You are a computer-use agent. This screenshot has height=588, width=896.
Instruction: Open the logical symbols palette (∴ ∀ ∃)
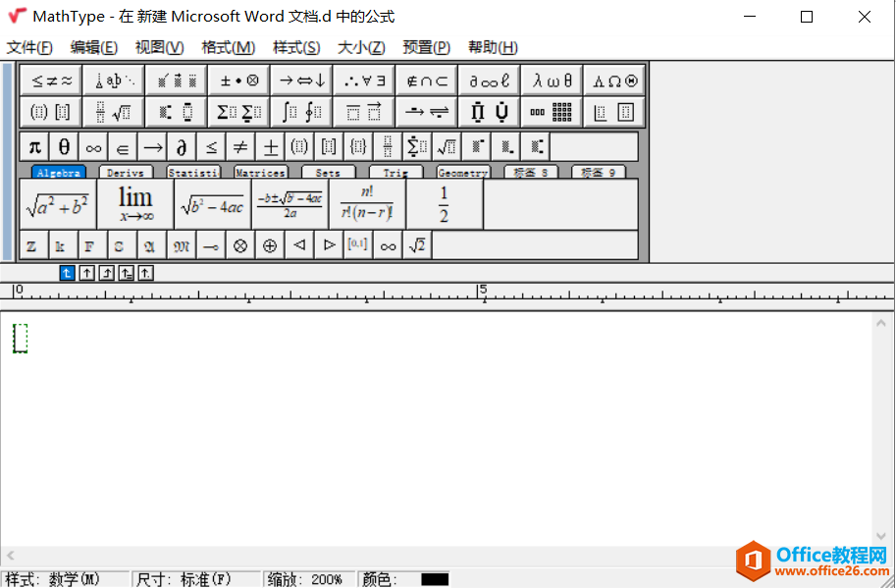(x=364, y=80)
